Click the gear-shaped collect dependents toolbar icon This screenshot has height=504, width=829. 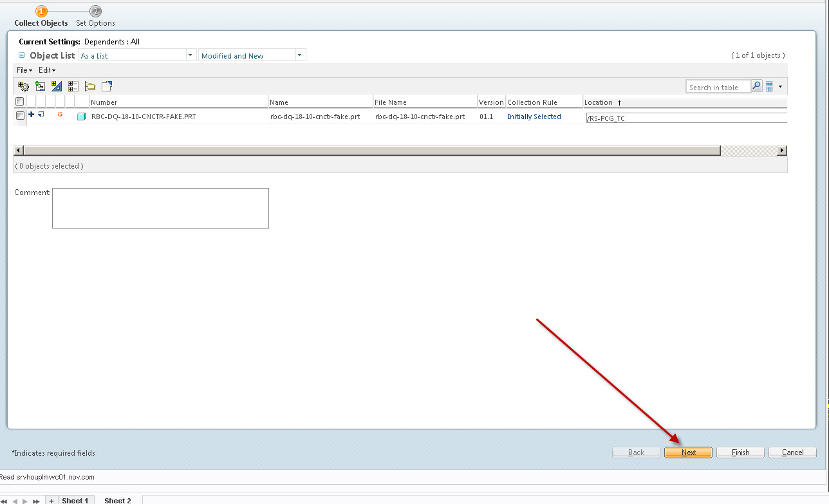click(x=24, y=86)
